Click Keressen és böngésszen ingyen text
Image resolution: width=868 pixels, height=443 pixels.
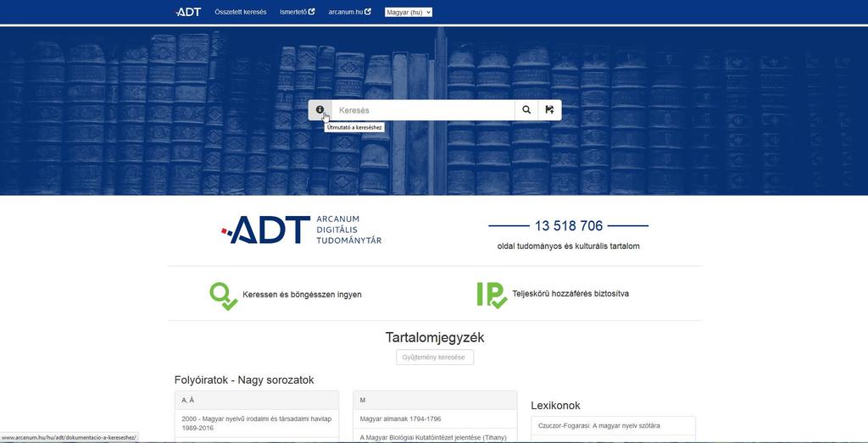(303, 295)
